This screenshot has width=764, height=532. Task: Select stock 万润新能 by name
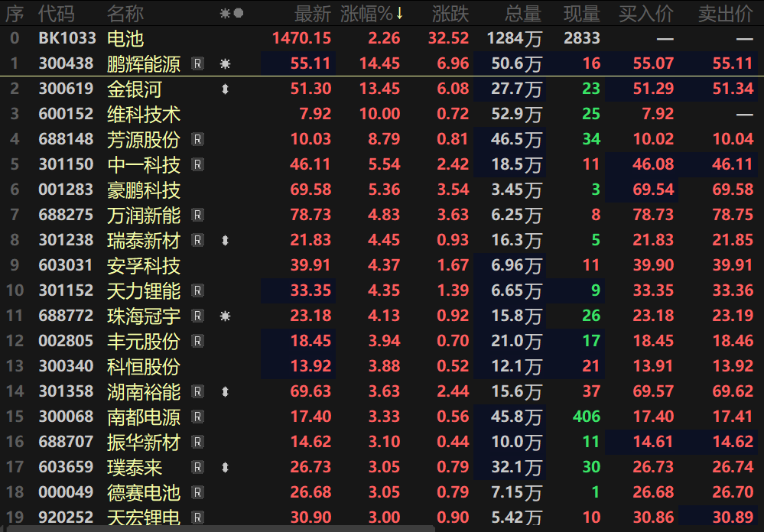coord(144,215)
